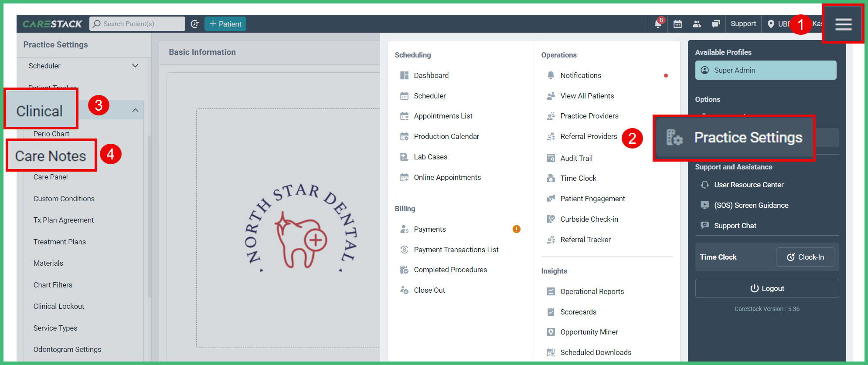
Task: Click the recent patients history icon
Action: coord(195,24)
